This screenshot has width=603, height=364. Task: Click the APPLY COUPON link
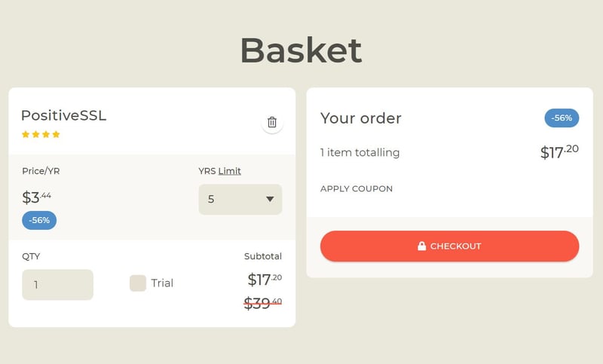click(357, 188)
